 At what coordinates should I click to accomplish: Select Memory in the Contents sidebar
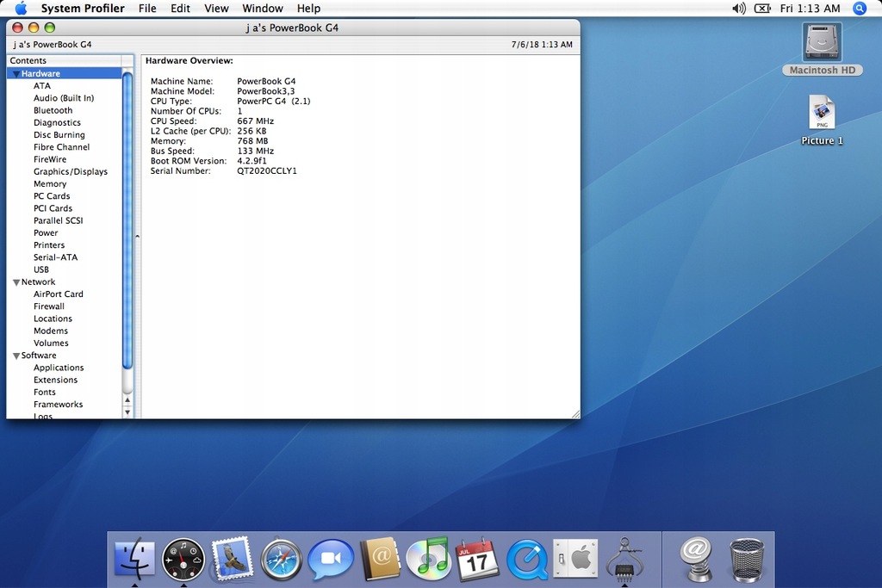(49, 184)
